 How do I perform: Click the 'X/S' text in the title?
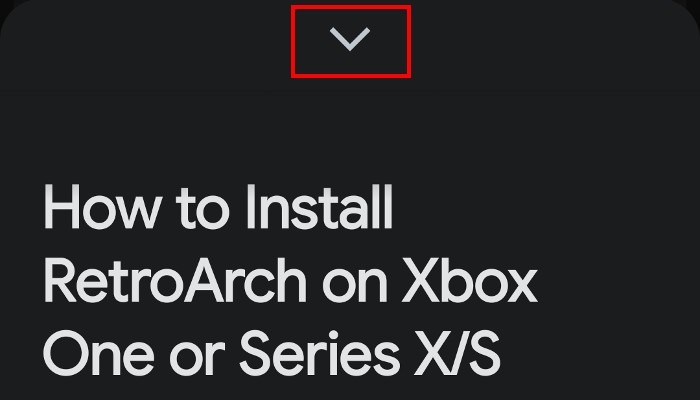[x=458, y=354]
